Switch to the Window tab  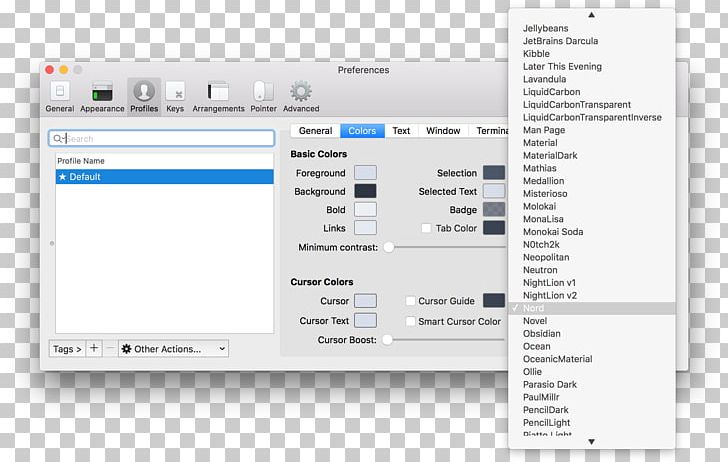click(x=443, y=131)
